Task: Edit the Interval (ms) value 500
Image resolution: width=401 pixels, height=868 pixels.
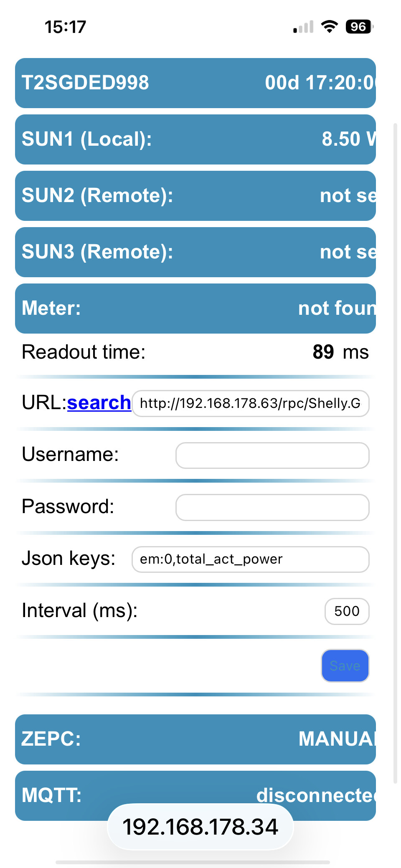Action: coord(347,611)
